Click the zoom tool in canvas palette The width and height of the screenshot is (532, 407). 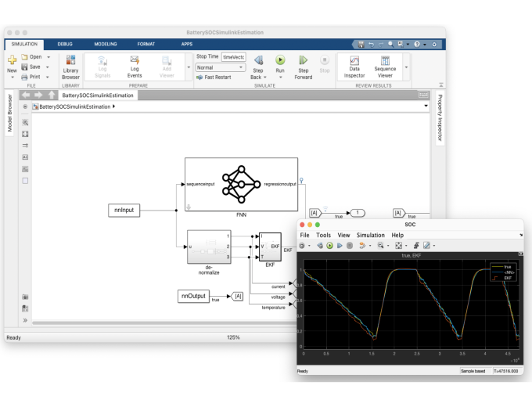point(25,122)
